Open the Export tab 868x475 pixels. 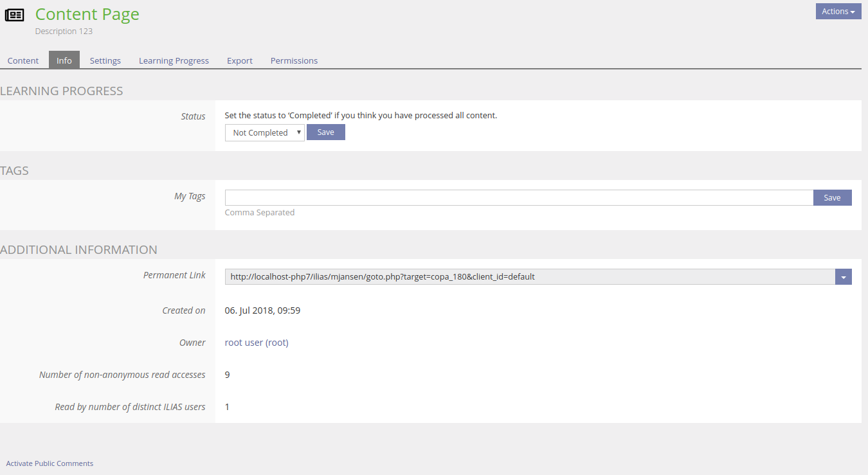point(240,60)
